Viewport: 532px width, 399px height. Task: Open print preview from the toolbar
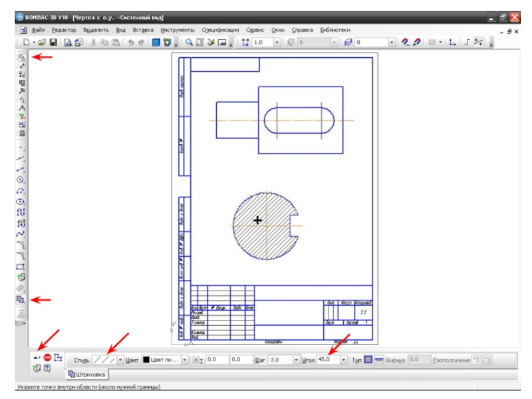(68, 42)
